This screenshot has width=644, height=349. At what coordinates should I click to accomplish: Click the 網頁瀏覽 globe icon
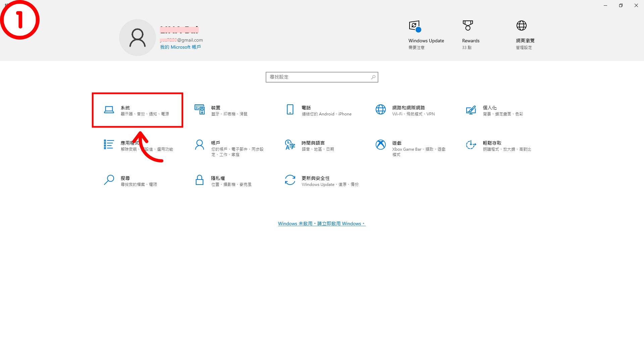coord(522,25)
